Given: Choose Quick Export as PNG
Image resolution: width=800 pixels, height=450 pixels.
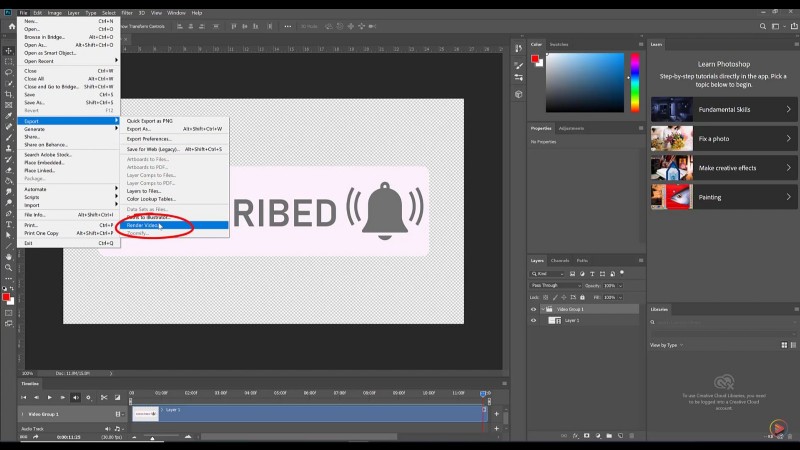Looking at the screenshot, I should (x=174, y=121).
